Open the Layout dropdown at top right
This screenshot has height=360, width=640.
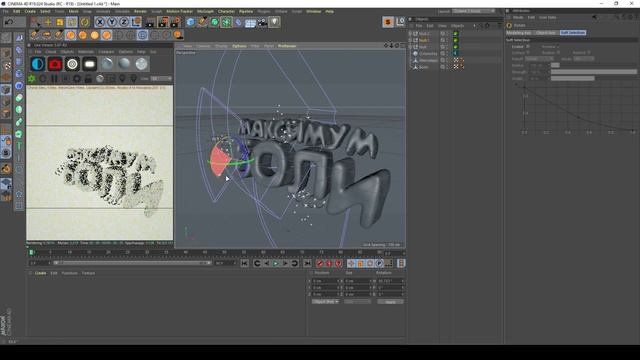[x=474, y=11]
